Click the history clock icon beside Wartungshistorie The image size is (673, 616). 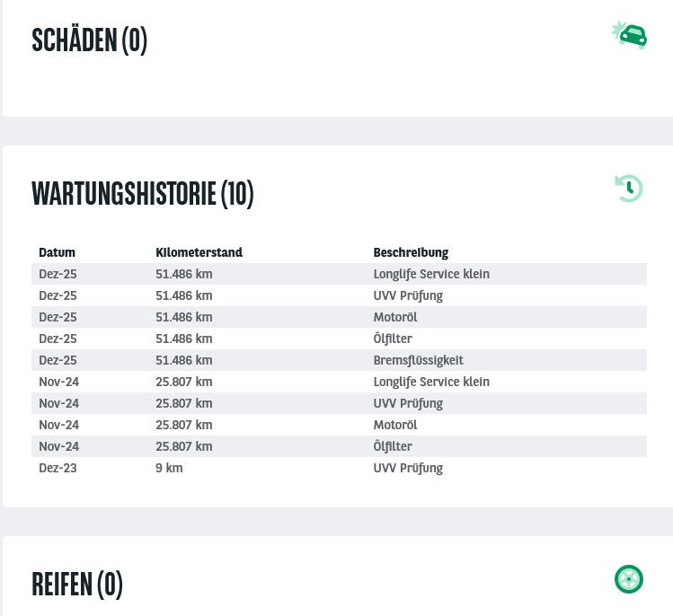tap(629, 189)
